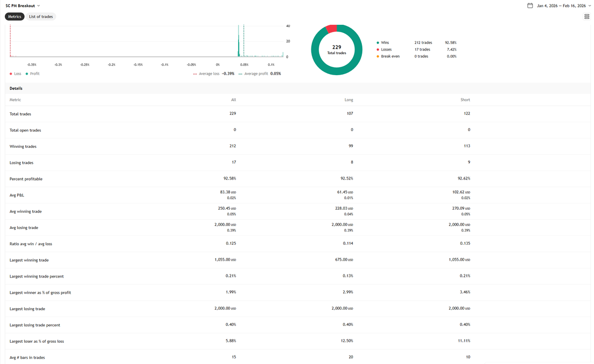Click the 102.62 USD Short Avg P&L value

point(461,192)
